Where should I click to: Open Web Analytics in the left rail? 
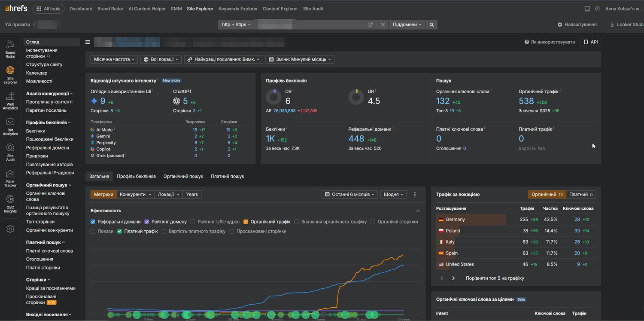pyautogui.click(x=10, y=101)
